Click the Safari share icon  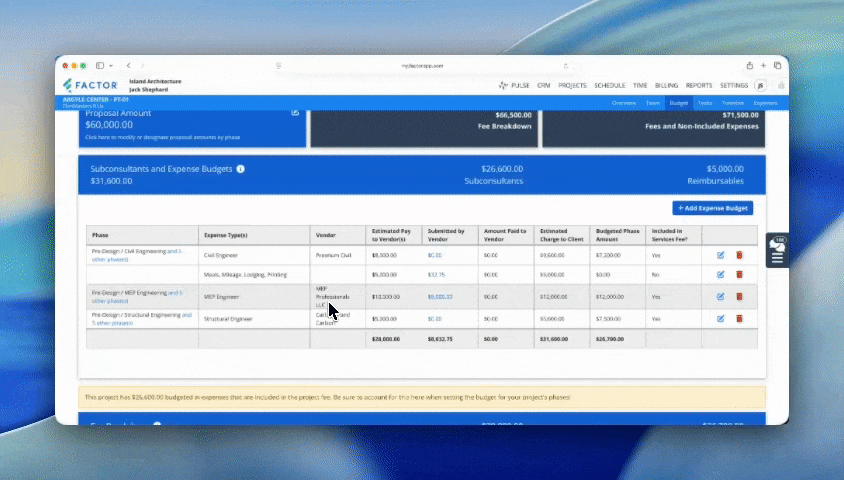tap(749, 66)
